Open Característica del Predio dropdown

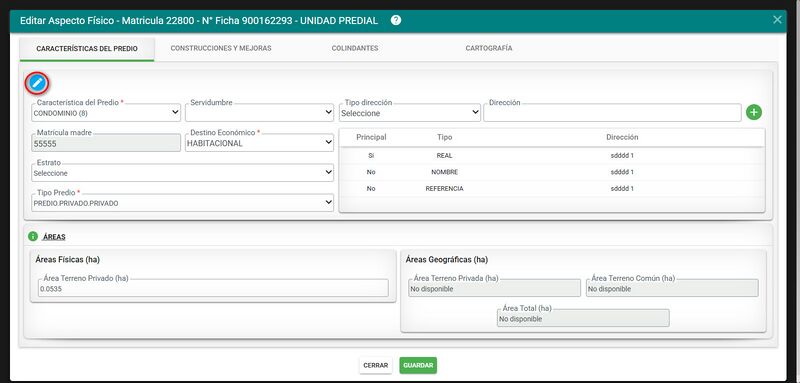coord(106,113)
